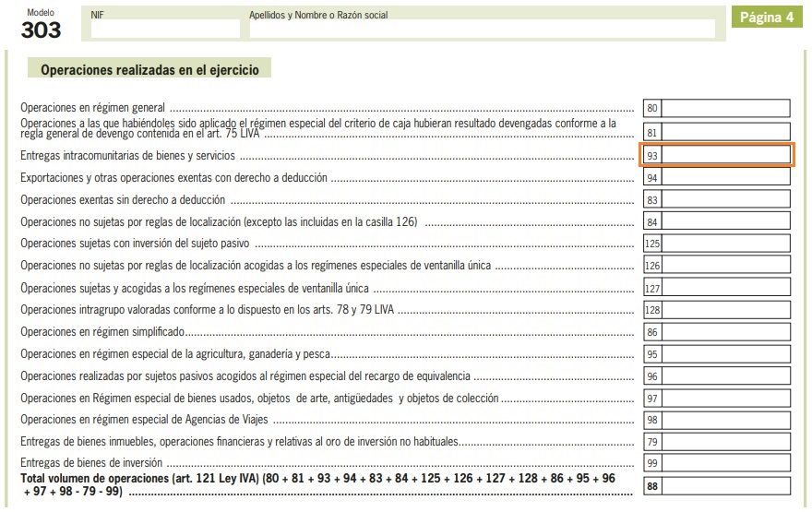Click the 'Operaciones realizadas en el ejercicio' heading

(x=149, y=69)
